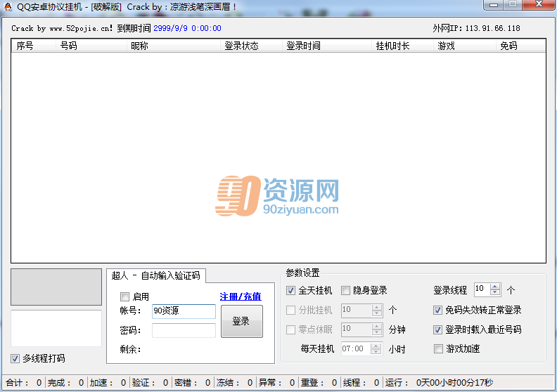
Task: Click the 重登 status bar entry
Action: click(319, 383)
